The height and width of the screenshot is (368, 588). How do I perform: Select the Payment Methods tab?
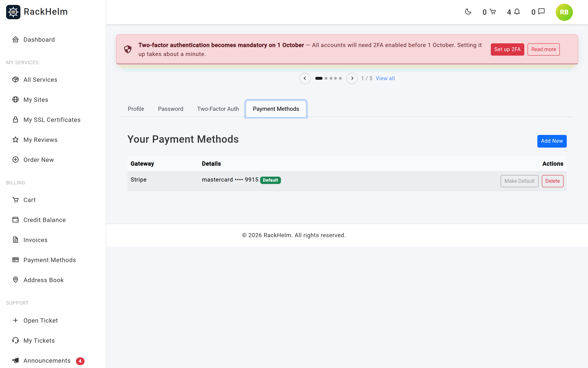[276, 109]
